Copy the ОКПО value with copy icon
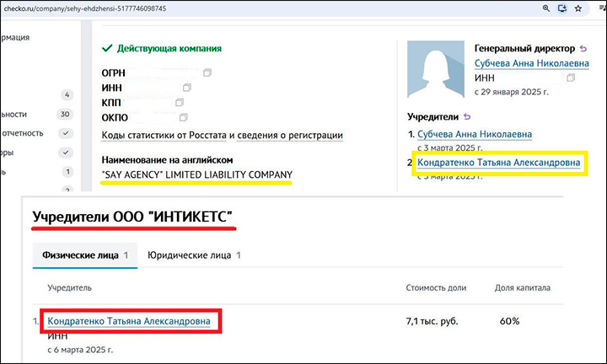This screenshot has width=607, height=364. pos(184,117)
